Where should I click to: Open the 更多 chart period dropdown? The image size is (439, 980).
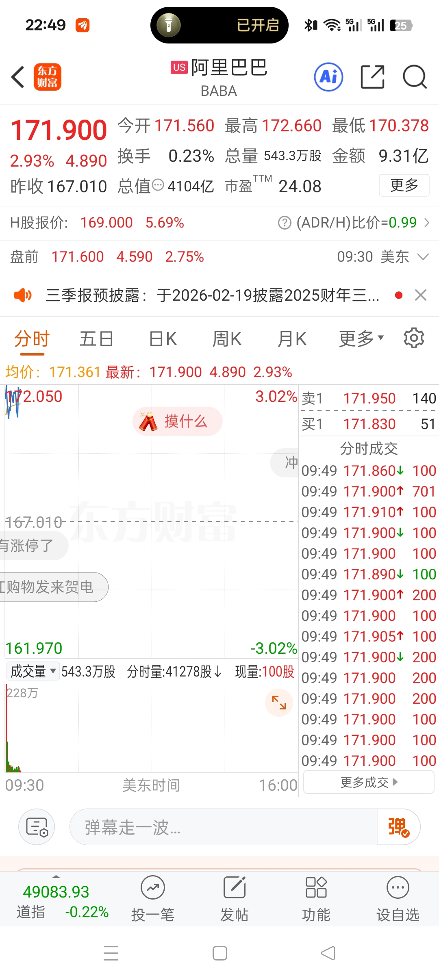click(361, 338)
